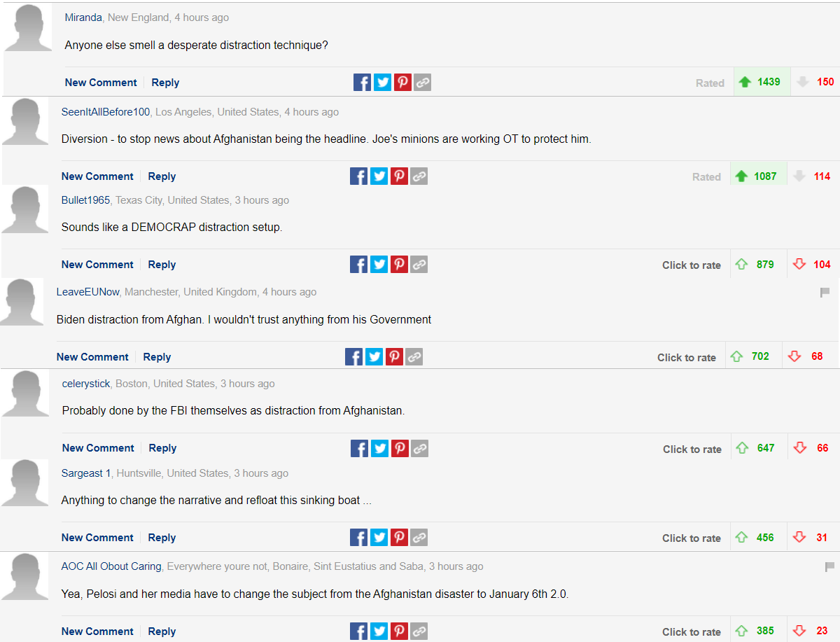Reply to Miranda's comment
840x642 pixels.
coord(165,83)
